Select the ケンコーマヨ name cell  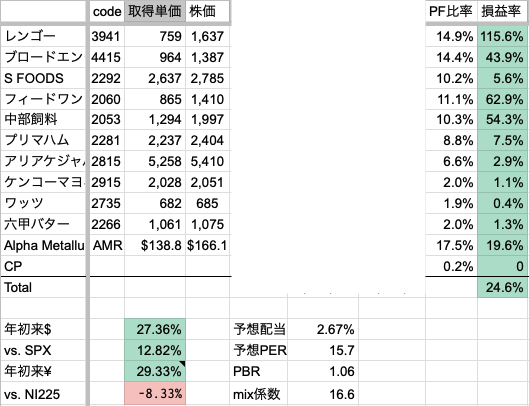pos(43,182)
